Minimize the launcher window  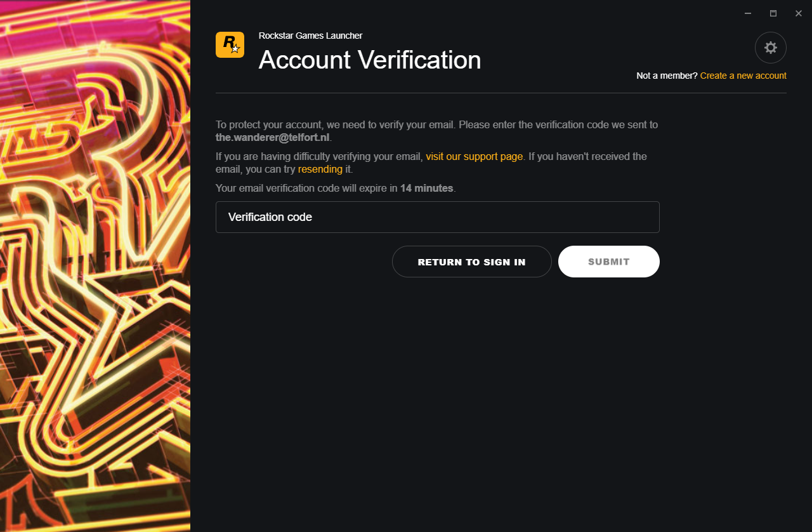tap(748, 13)
